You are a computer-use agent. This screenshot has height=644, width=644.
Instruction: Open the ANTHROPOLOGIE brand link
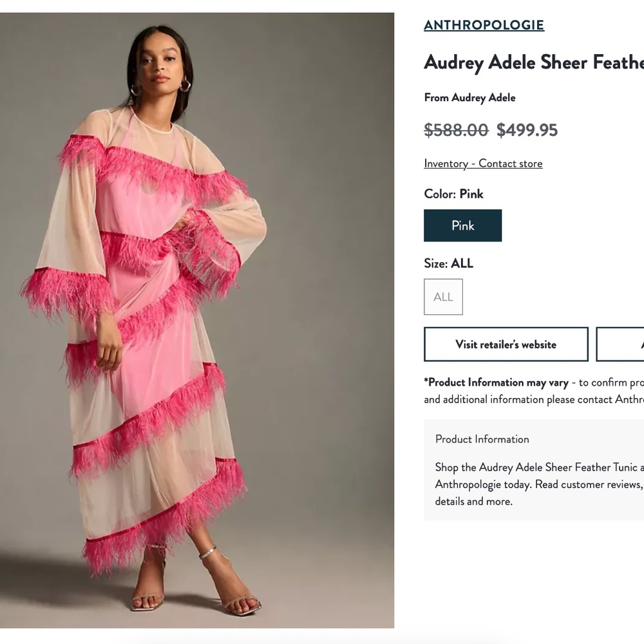[x=483, y=24]
